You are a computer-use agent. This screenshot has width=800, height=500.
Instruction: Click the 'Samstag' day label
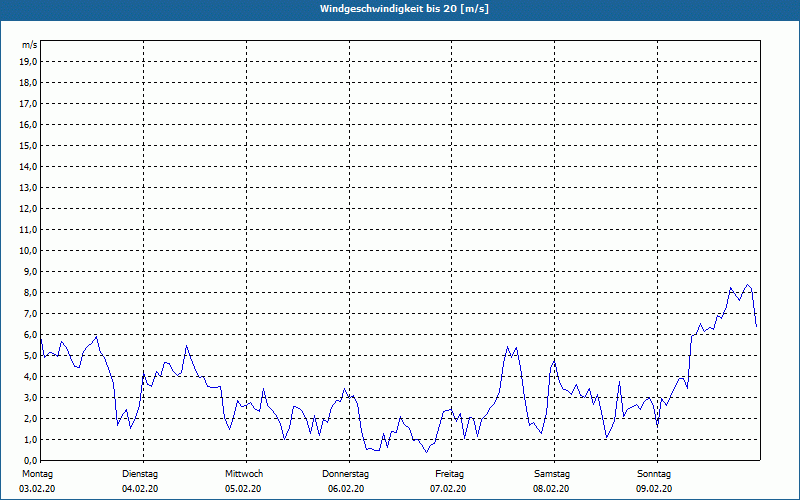pos(552,474)
